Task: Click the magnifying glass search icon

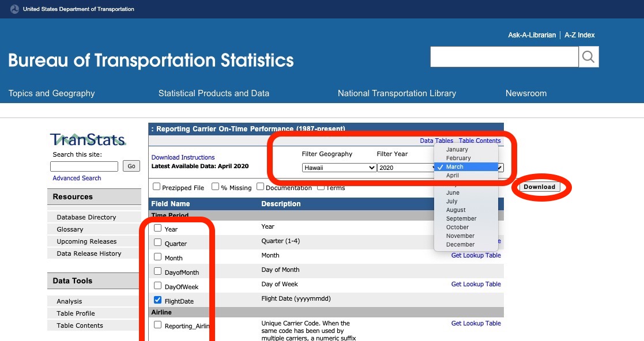Action: tap(589, 56)
